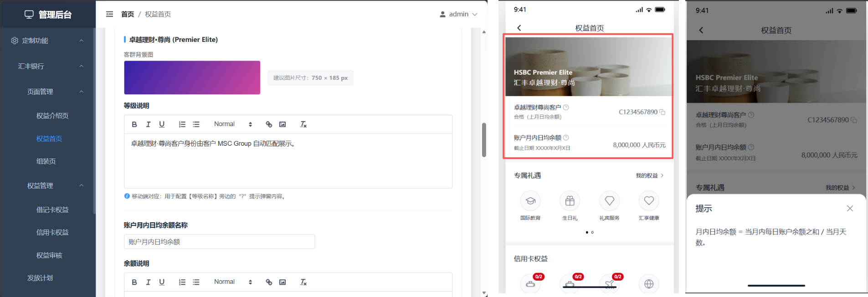
Task: Insert link in 余额说明 editor toolbar
Action: [269, 282]
